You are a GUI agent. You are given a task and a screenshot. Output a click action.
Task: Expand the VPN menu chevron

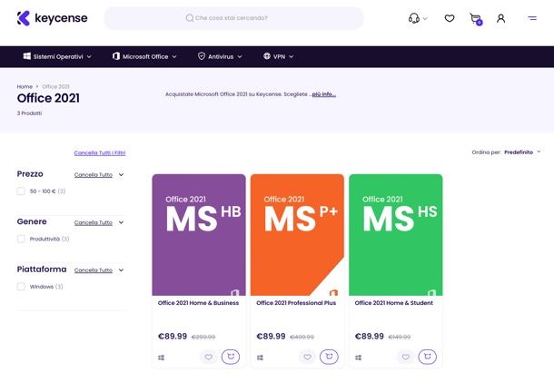[292, 56]
